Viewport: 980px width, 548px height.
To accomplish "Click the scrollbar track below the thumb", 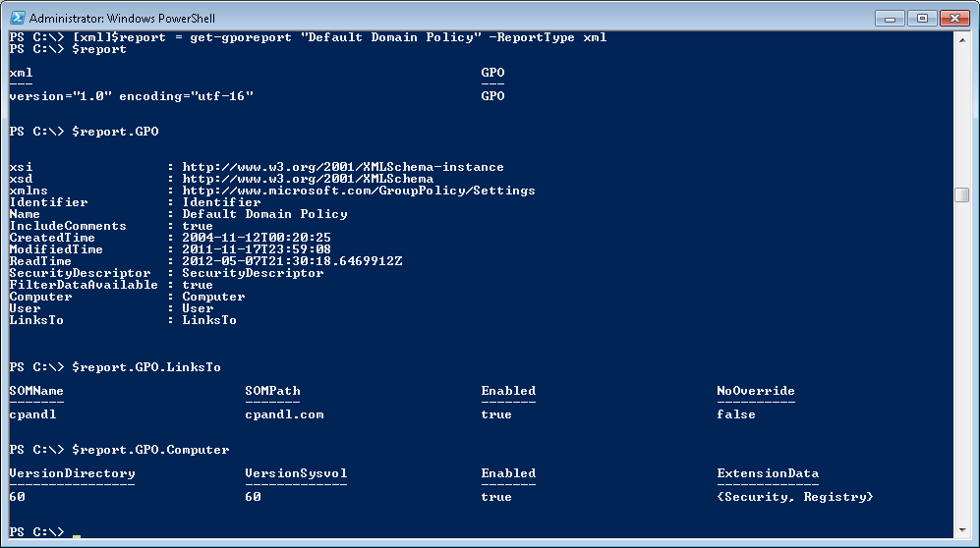I will (961, 373).
